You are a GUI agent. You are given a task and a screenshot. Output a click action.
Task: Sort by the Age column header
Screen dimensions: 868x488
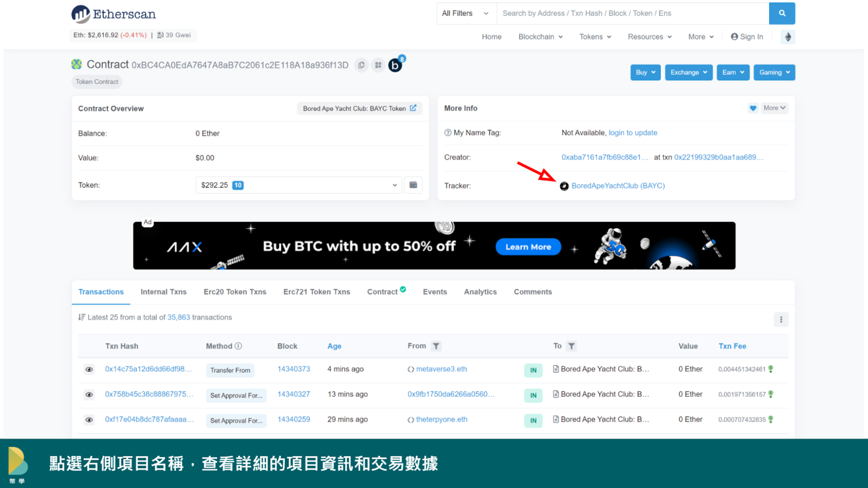tap(334, 346)
